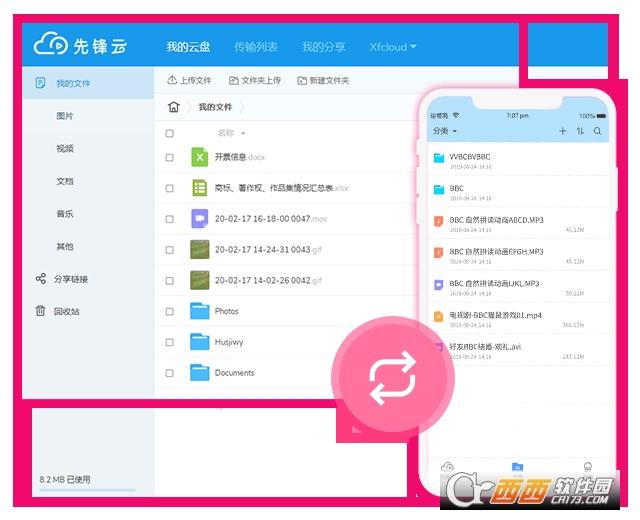Click the 上传文件 upload button
Image resolution: width=640 pixels, height=520 pixels.
(x=189, y=80)
